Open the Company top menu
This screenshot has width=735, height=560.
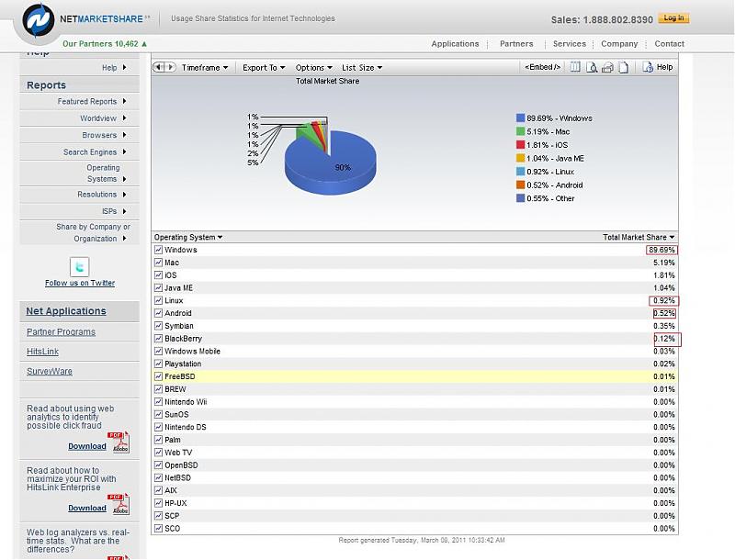coord(619,43)
